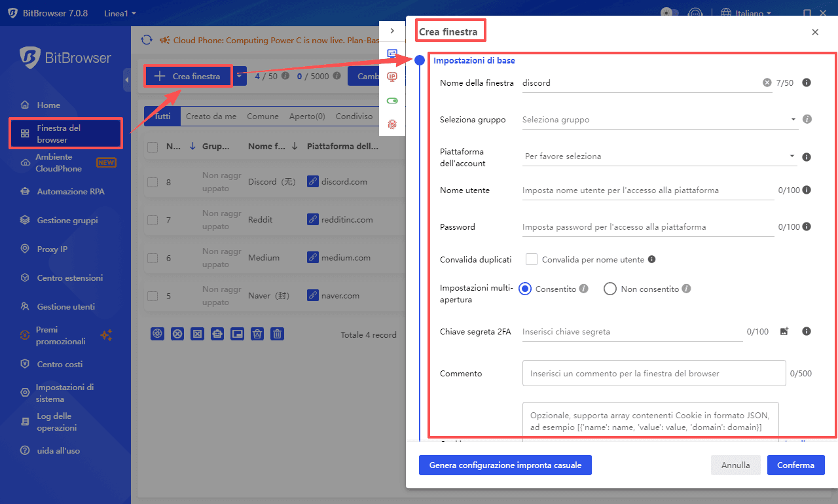Click Genera configurazione impronta casuale
The height and width of the screenshot is (504, 838).
[x=505, y=465]
